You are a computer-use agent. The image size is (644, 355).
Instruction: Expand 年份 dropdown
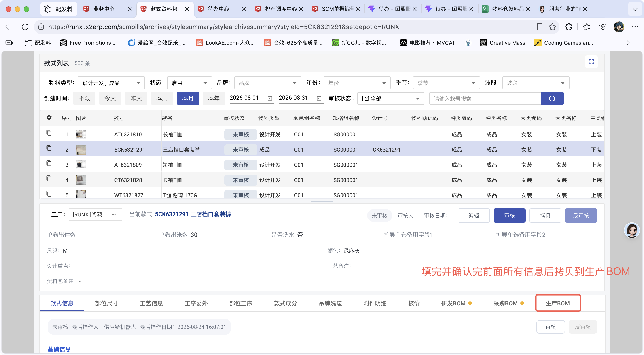pos(357,83)
